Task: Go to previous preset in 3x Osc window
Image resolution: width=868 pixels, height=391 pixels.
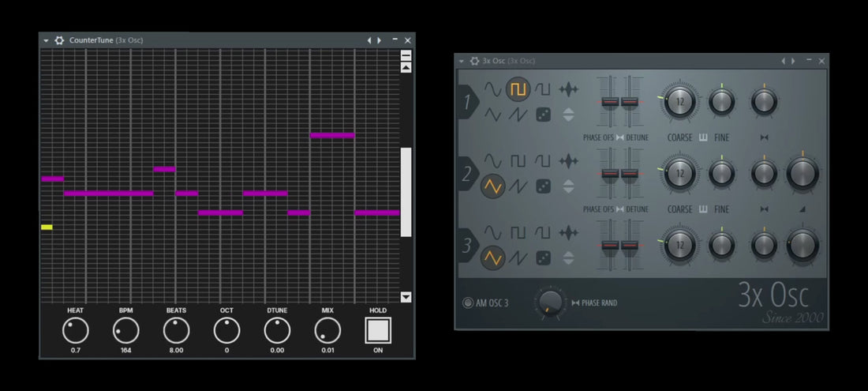Action: coord(784,61)
